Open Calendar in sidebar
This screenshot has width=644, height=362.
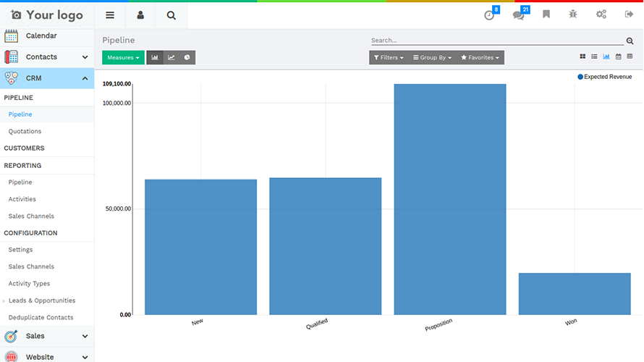(x=41, y=35)
